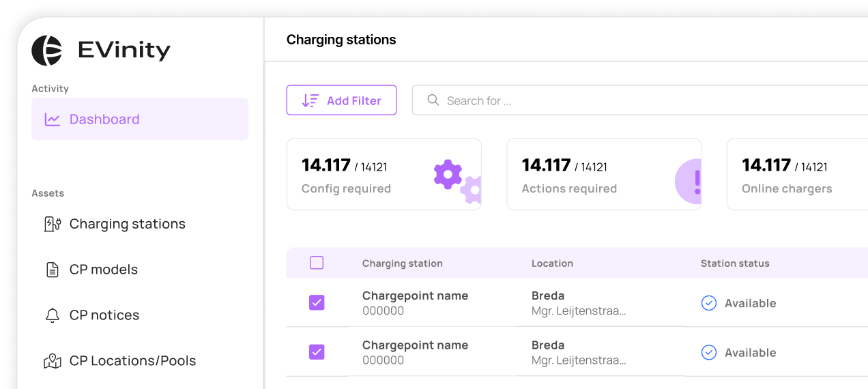Click the magnifier icon in search box
Screen dimensions: 868x389
[x=433, y=100]
